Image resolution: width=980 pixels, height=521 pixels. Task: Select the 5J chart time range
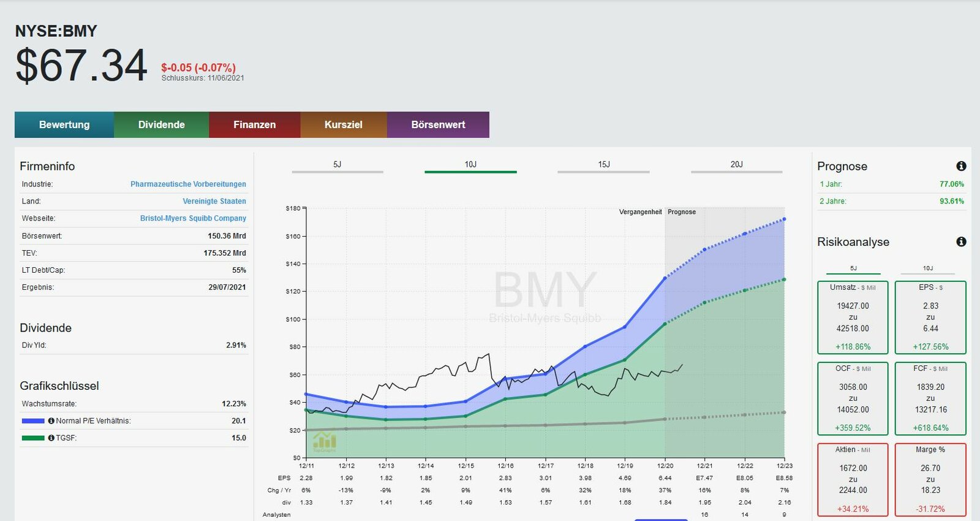[x=337, y=165]
